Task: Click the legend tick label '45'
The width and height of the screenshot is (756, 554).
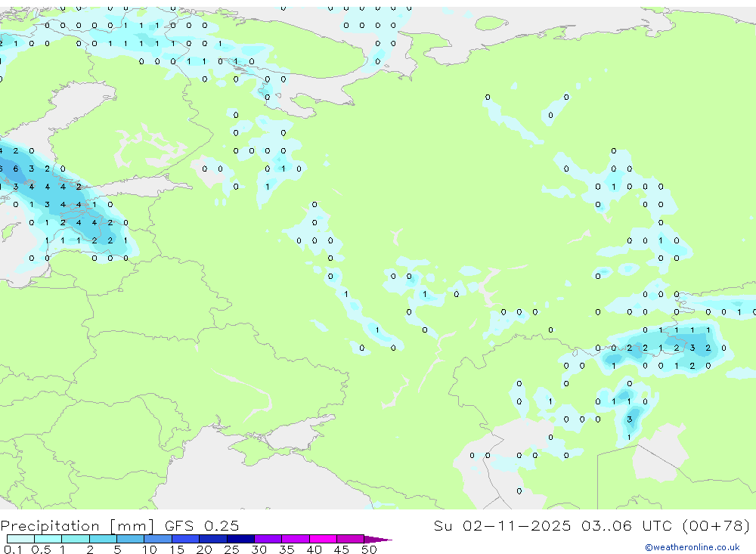Action: click(x=342, y=549)
